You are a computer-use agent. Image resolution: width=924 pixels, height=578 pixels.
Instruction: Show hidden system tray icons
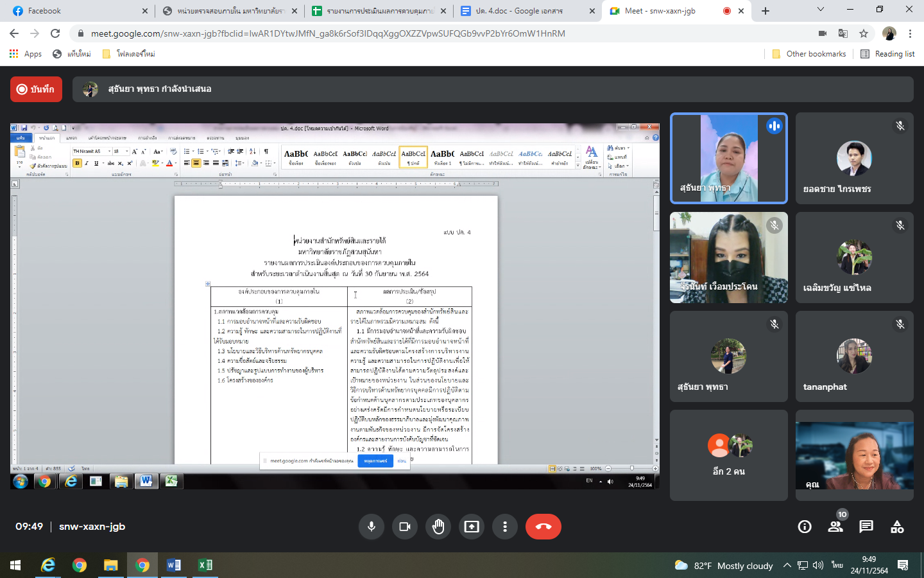787,566
